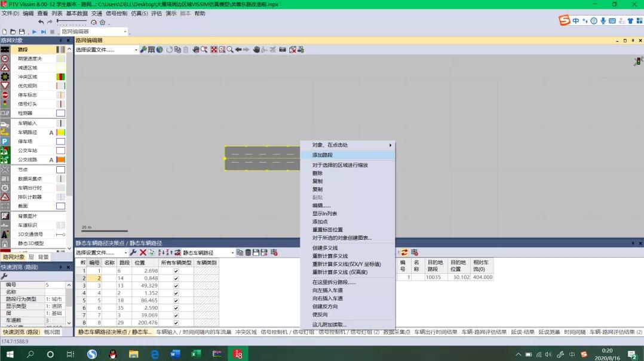The image size is (644, 361).
Task: Select the 期望速度决策 speed sign icon
Action: [5, 59]
